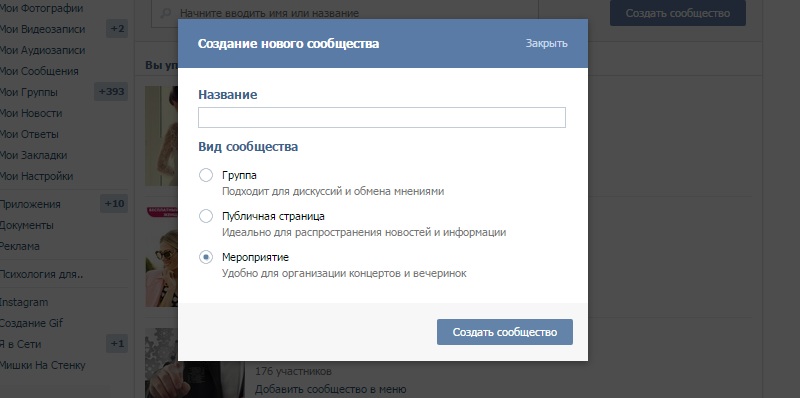Screen dimensions: 800x398
Task: Open Психология для.. sidebar link
Action: coord(42,274)
